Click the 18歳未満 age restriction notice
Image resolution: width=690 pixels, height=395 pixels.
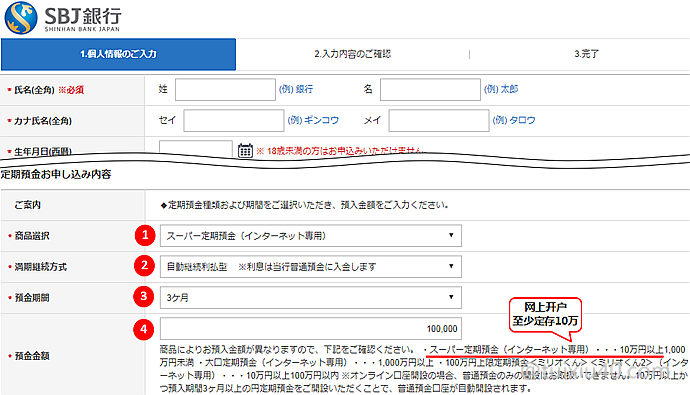point(340,151)
